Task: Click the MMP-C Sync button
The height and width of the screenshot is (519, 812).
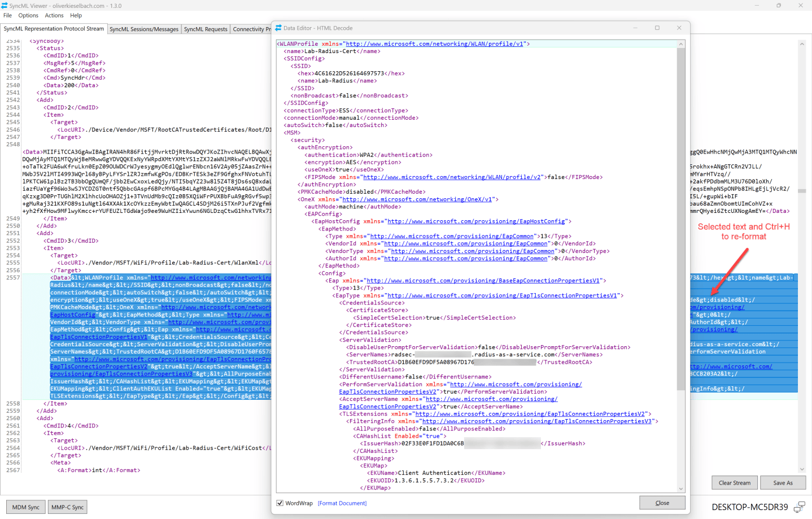Action: pyautogui.click(x=68, y=507)
